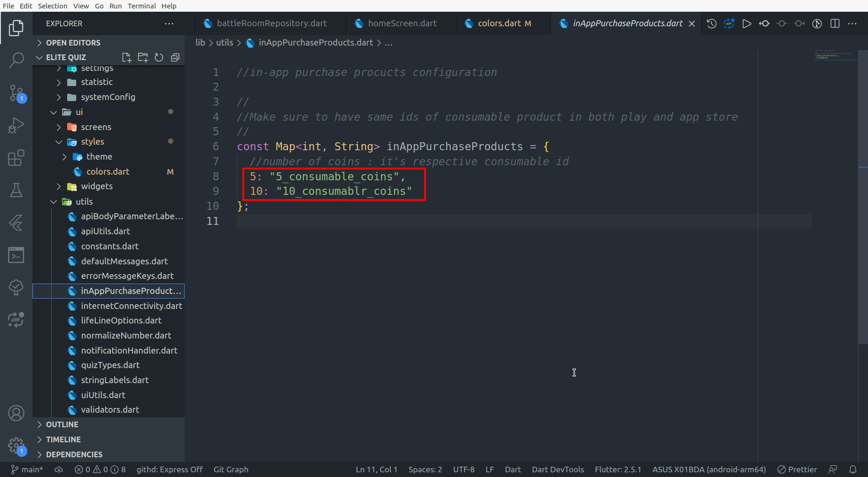Screen dimensions: 868x477
Task: Open the Terminal menu
Action: coord(141,6)
